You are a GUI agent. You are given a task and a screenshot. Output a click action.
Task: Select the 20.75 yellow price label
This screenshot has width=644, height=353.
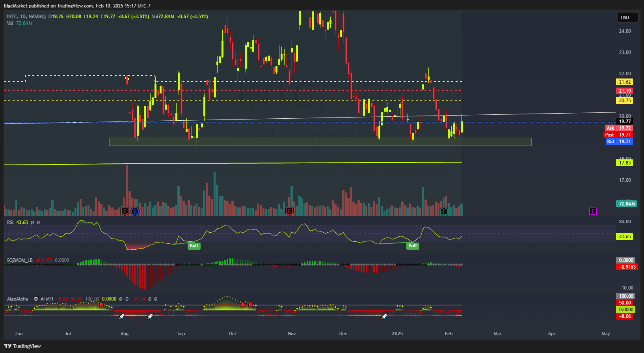pos(625,101)
